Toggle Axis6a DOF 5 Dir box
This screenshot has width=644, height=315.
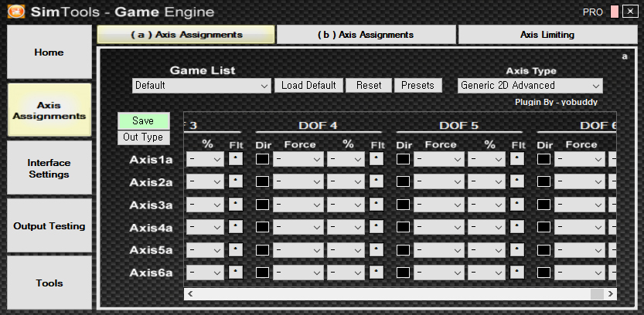[x=403, y=272]
